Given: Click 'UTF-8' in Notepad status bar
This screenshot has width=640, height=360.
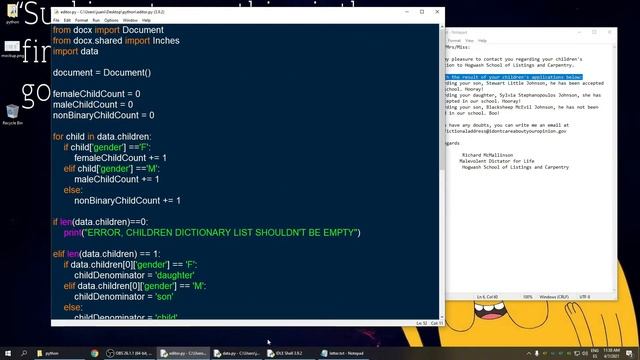Looking at the screenshot, I should 585,297.
